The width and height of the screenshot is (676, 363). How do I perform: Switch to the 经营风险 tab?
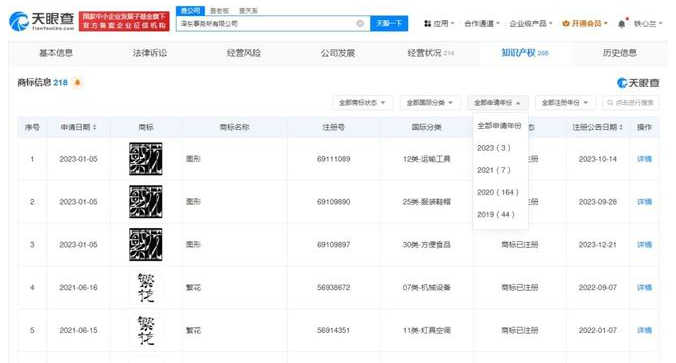tap(244, 53)
